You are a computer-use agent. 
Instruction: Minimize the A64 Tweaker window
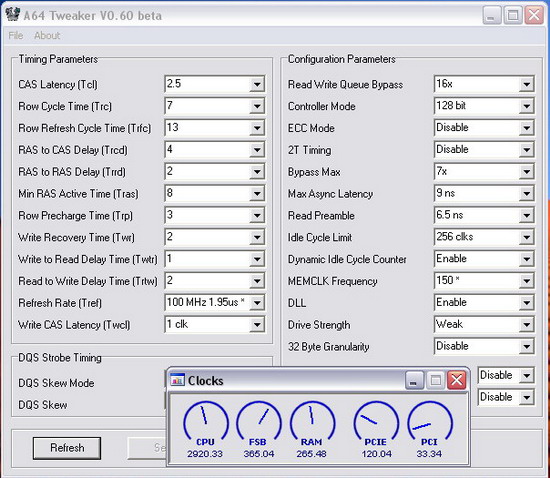(x=491, y=15)
